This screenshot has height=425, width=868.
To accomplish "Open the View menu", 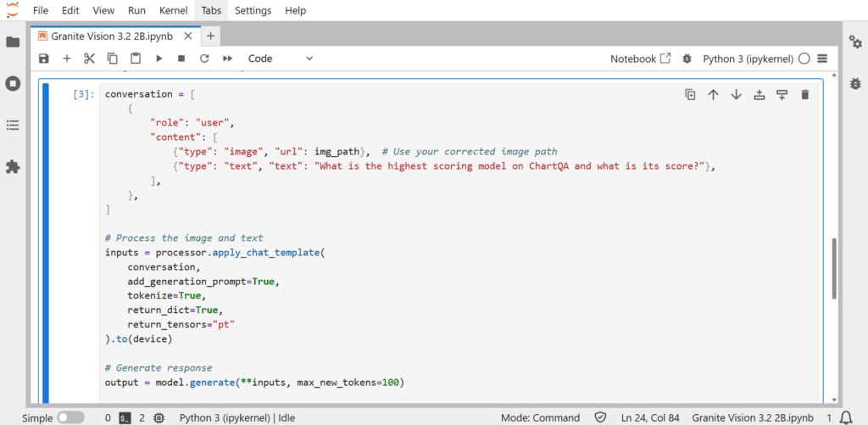I will pyautogui.click(x=103, y=10).
